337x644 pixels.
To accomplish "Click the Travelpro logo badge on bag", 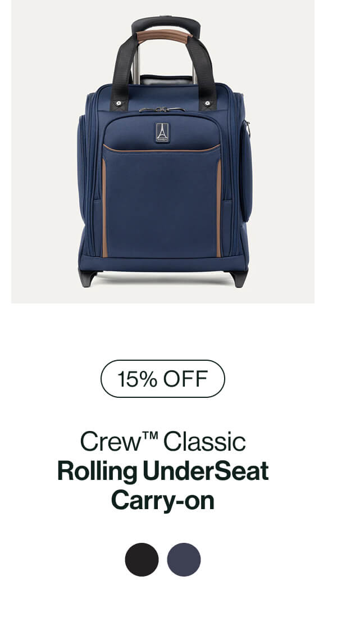I will pyautogui.click(x=162, y=133).
